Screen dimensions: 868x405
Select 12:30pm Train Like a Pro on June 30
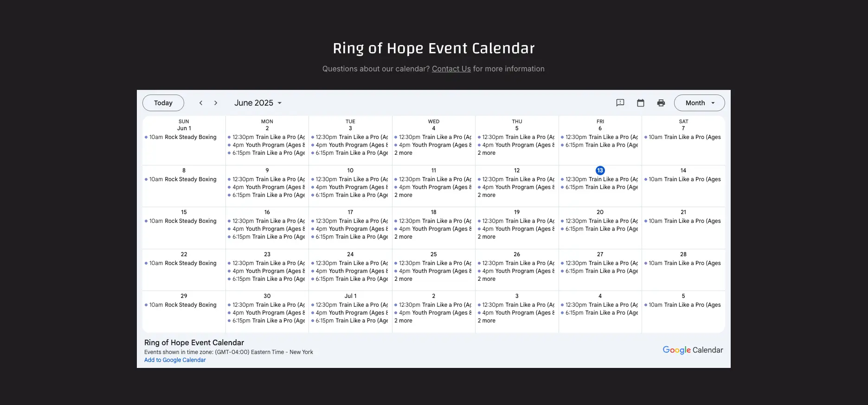pos(266,305)
